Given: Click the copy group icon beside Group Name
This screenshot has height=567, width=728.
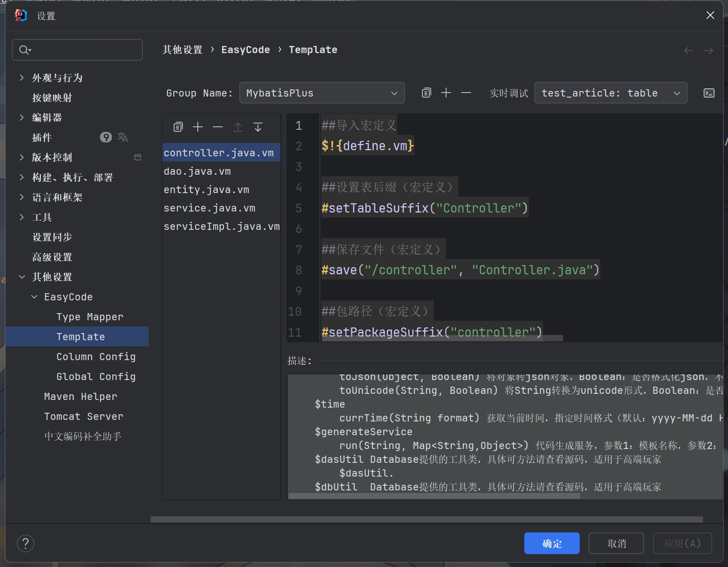Looking at the screenshot, I should 426,92.
